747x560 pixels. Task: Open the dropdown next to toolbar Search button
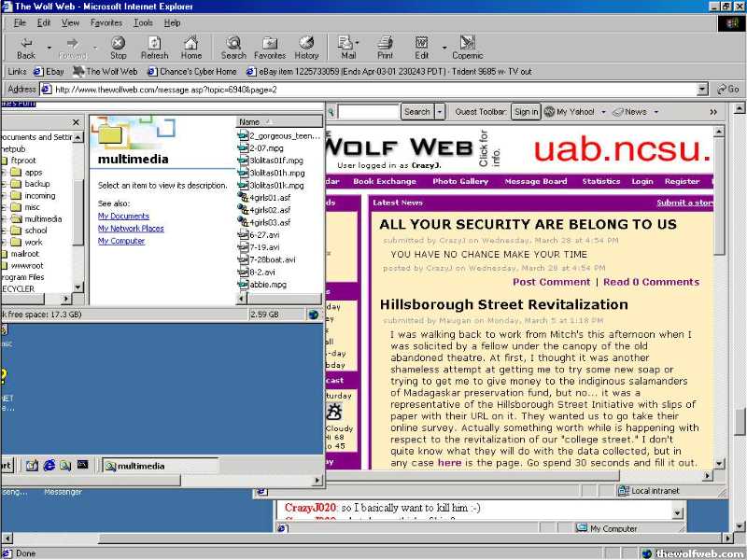(440, 112)
